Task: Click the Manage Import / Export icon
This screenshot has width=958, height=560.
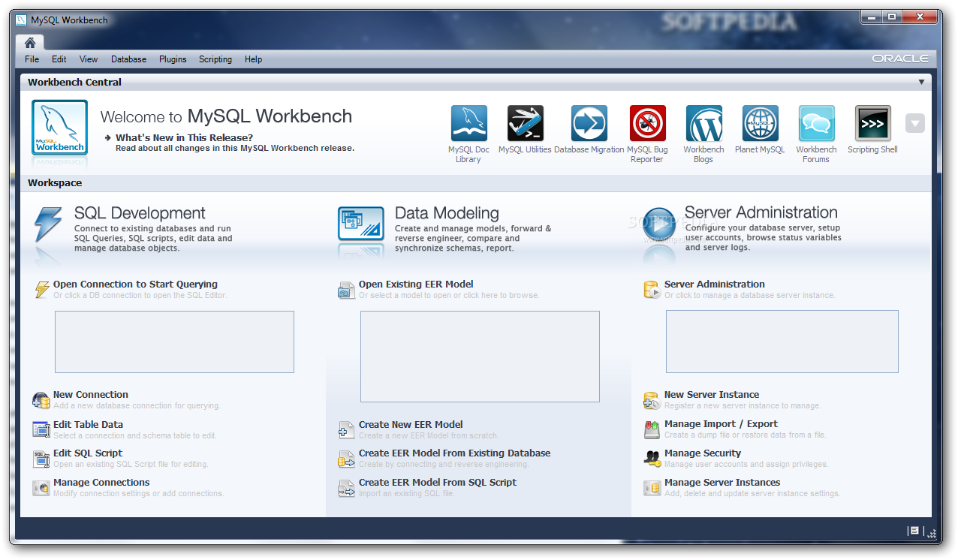Action: tap(652, 429)
